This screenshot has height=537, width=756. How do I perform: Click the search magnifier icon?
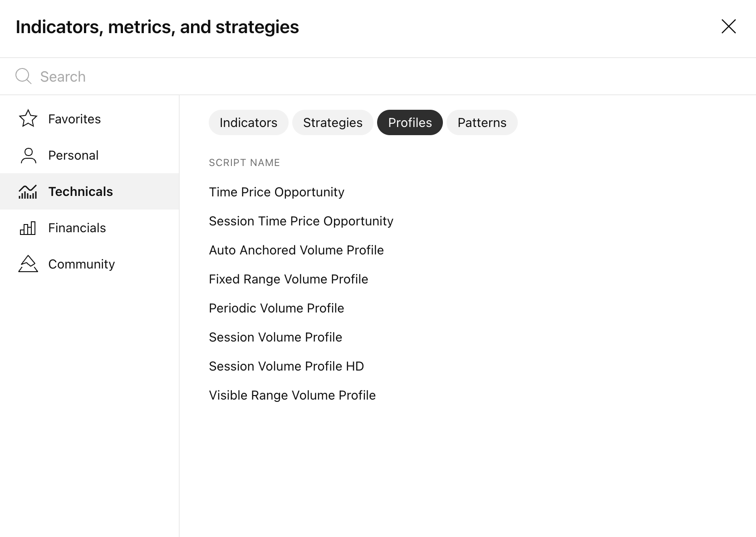(23, 76)
